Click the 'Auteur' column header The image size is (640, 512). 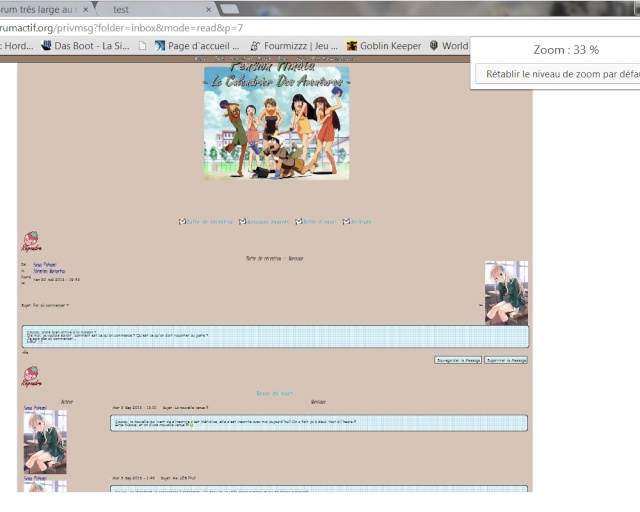(67, 402)
